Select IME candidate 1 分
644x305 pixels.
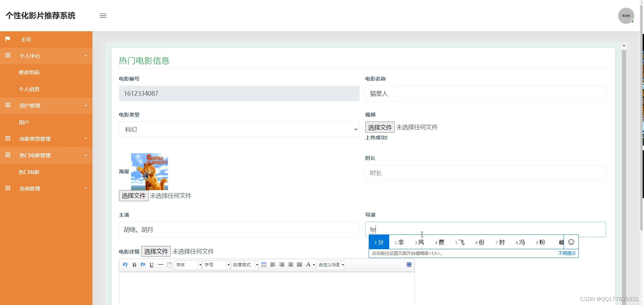(x=379, y=242)
